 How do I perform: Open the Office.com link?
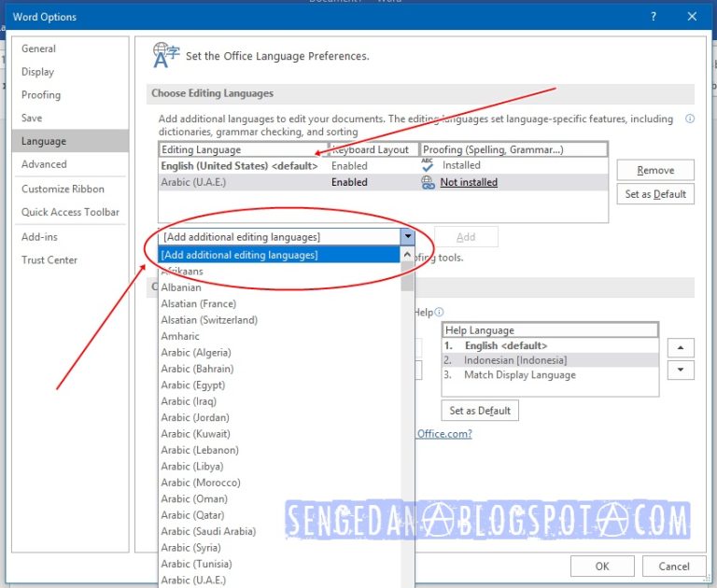444,434
